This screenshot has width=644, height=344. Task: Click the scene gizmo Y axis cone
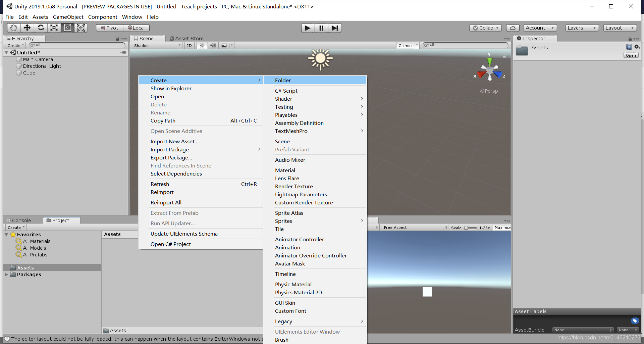490,61
